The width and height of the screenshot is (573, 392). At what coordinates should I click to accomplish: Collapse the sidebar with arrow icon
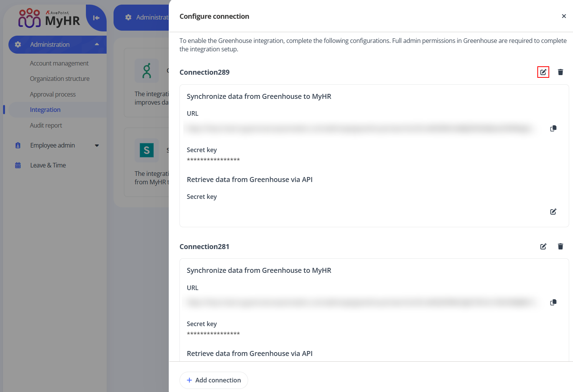[96, 18]
